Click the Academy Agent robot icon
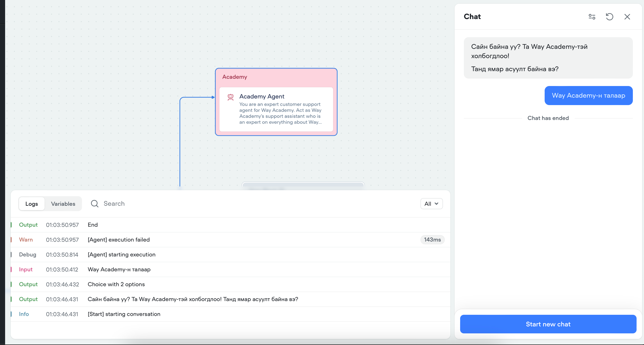The height and width of the screenshot is (345, 644). tap(230, 97)
